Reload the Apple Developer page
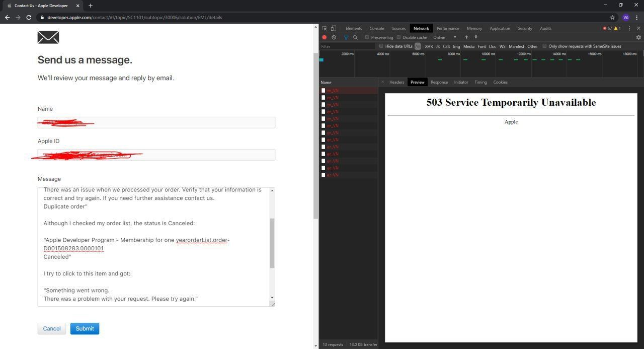The width and height of the screenshot is (644, 349). click(29, 17)
